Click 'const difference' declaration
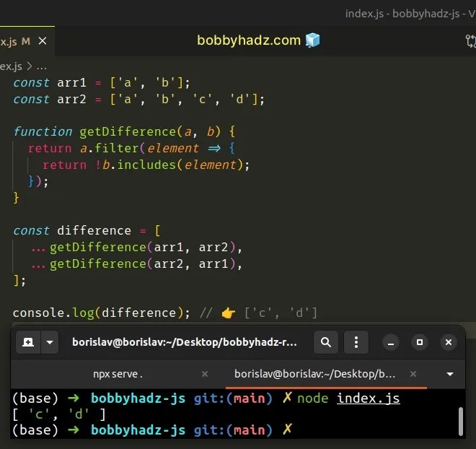This screenshot has height=449, width=476. tap(72, 230)
